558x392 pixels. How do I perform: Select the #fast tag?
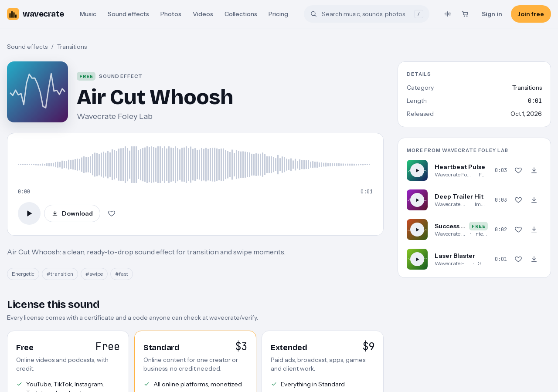122,274
